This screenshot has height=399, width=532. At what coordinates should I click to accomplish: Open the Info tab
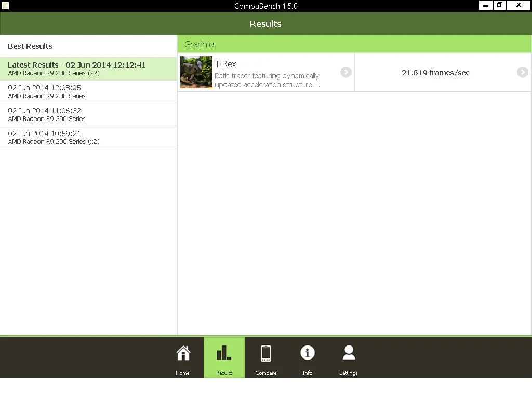click(308, 357)
